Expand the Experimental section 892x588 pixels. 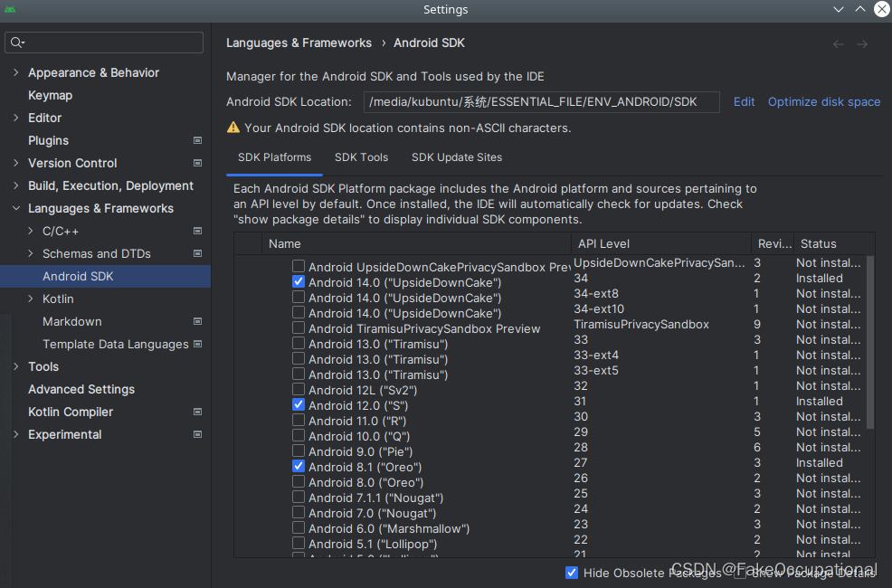tap(16, 434)
